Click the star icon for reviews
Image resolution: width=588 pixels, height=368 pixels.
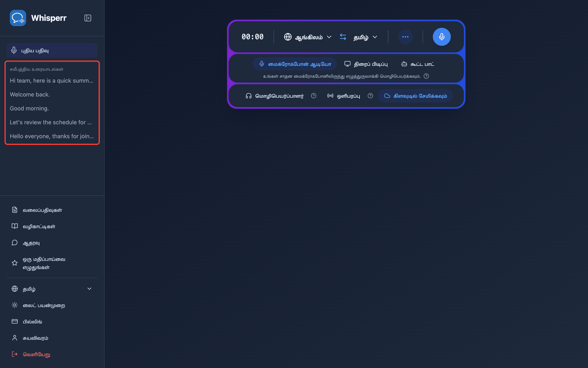15,263
